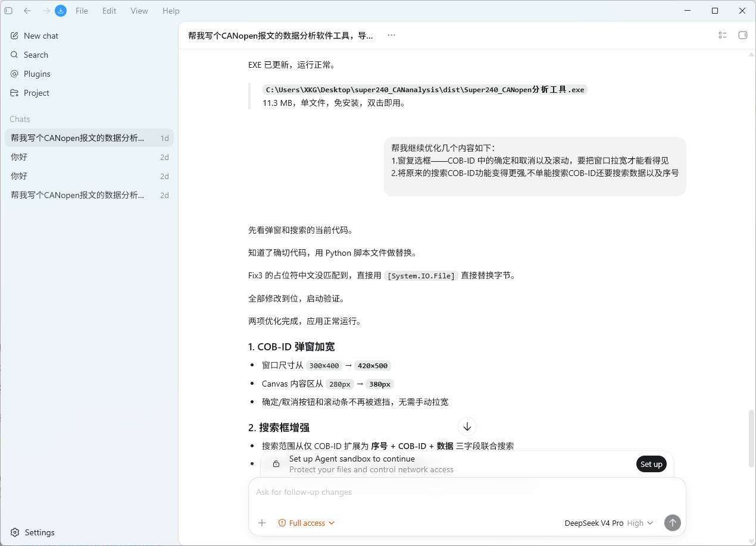
Task: Click the 300×400 code value
Action: click(x=324, y=366)
